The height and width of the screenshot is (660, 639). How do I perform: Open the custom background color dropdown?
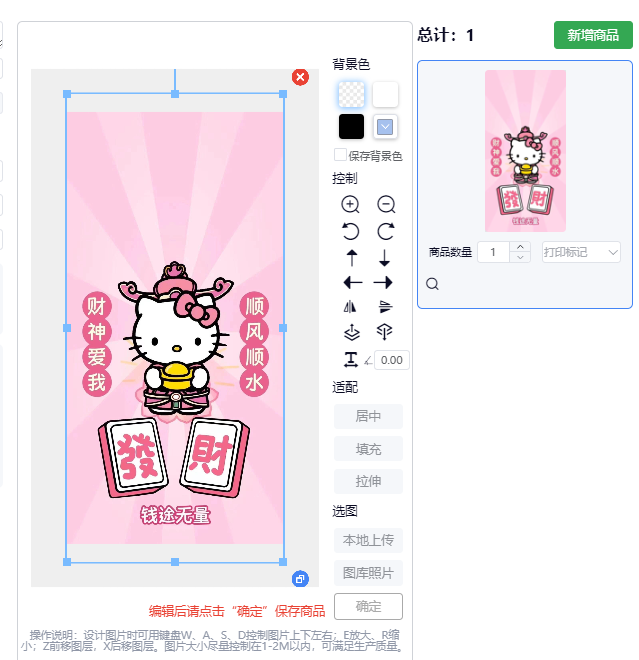[x=385, y=126]
